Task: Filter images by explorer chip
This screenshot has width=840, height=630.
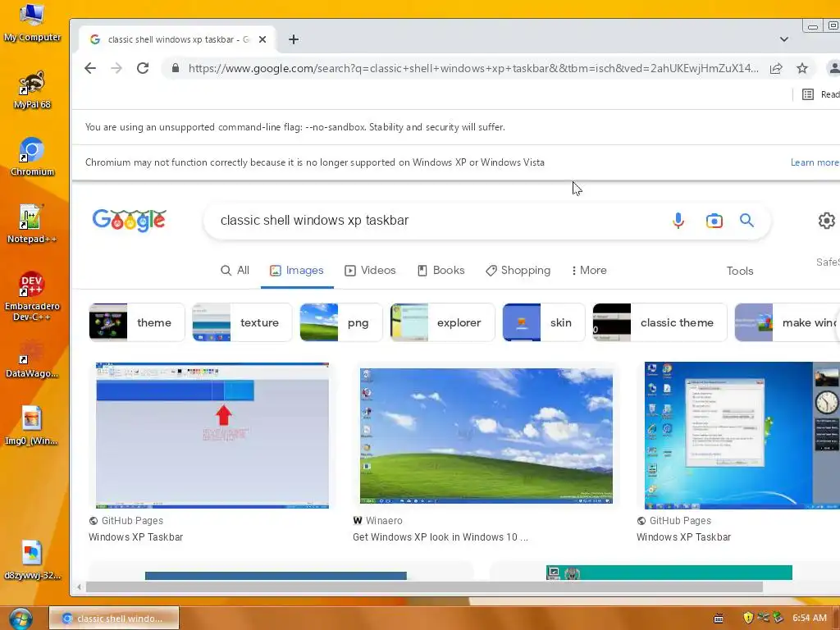Action: click(x=442, y=322)
